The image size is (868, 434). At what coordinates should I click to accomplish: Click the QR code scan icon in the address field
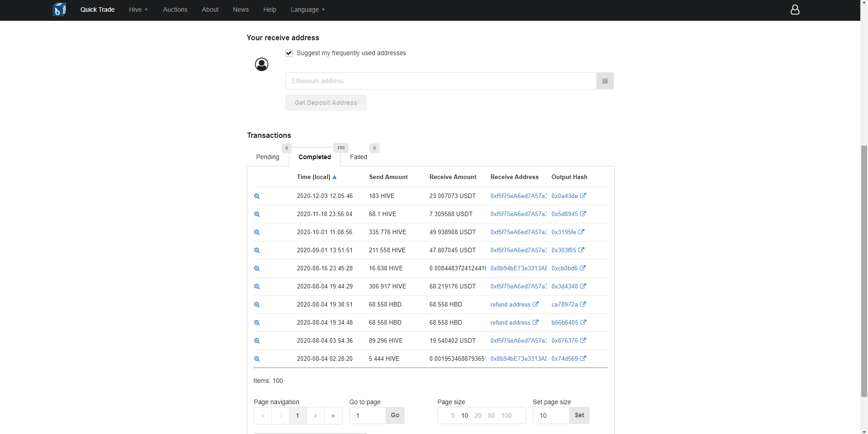(605, 81)
